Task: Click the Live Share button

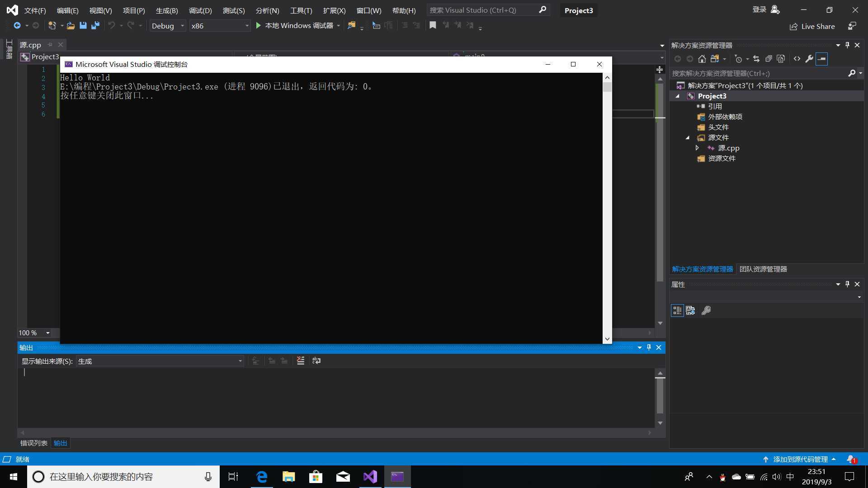Action: click(812, 26)
